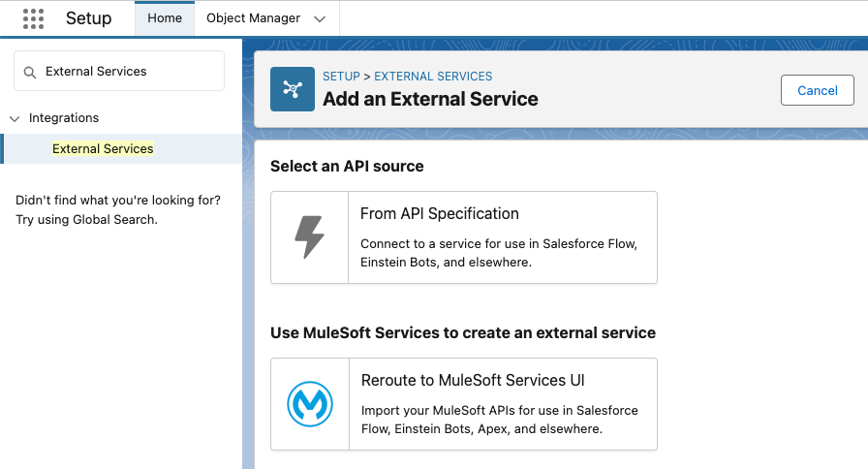
Task: Click 'Import your MuleSoft APIs' description text
Action: [499, 420]
